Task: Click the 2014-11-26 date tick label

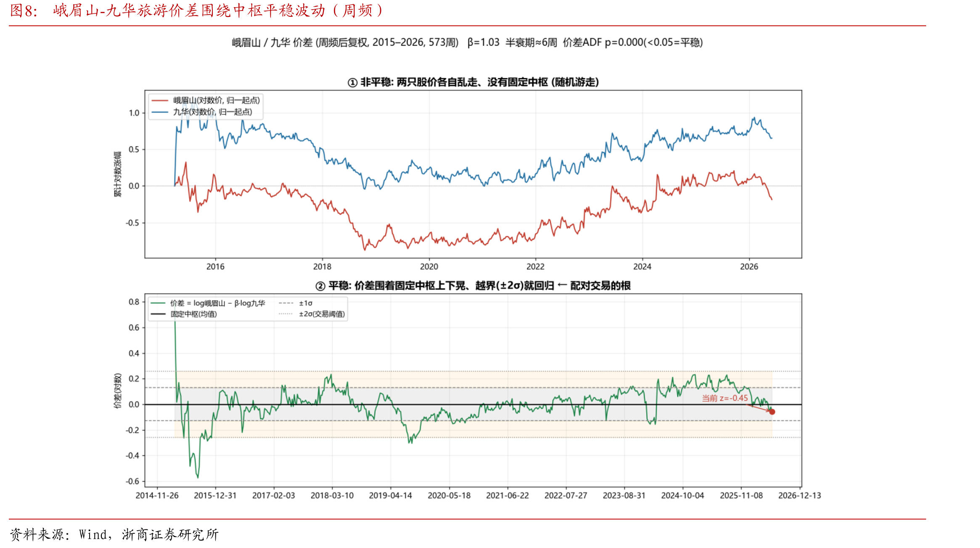Action: [157, 495]
